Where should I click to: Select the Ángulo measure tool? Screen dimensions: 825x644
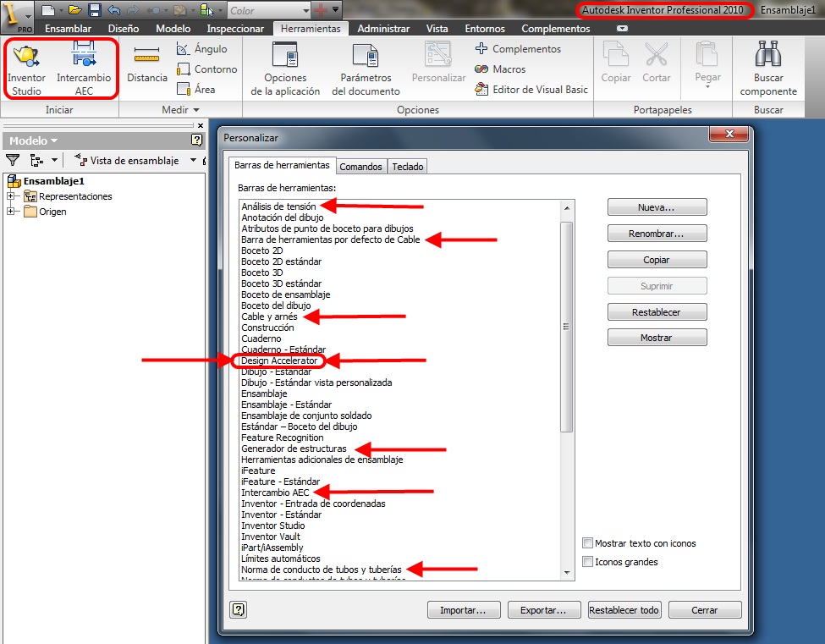(x=202, y=49)
